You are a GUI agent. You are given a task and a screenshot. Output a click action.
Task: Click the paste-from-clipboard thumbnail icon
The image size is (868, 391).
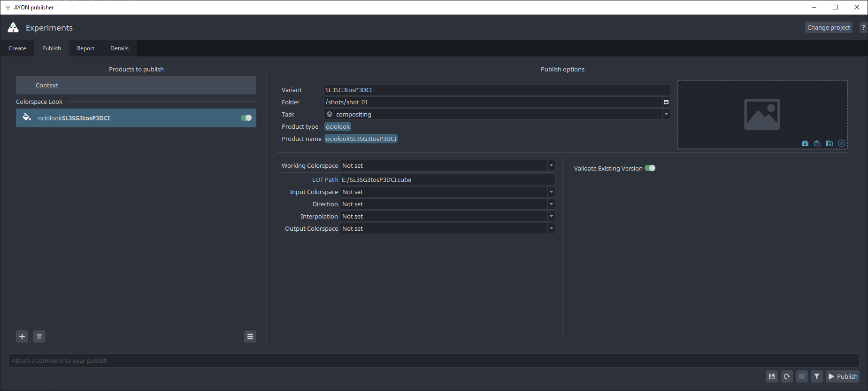tap(817, 143)
